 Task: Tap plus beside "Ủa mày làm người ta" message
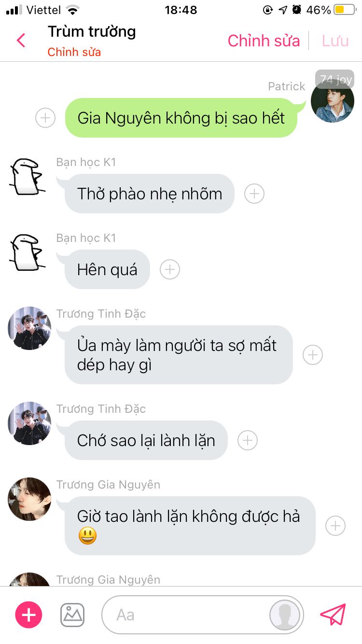point(313,355)
